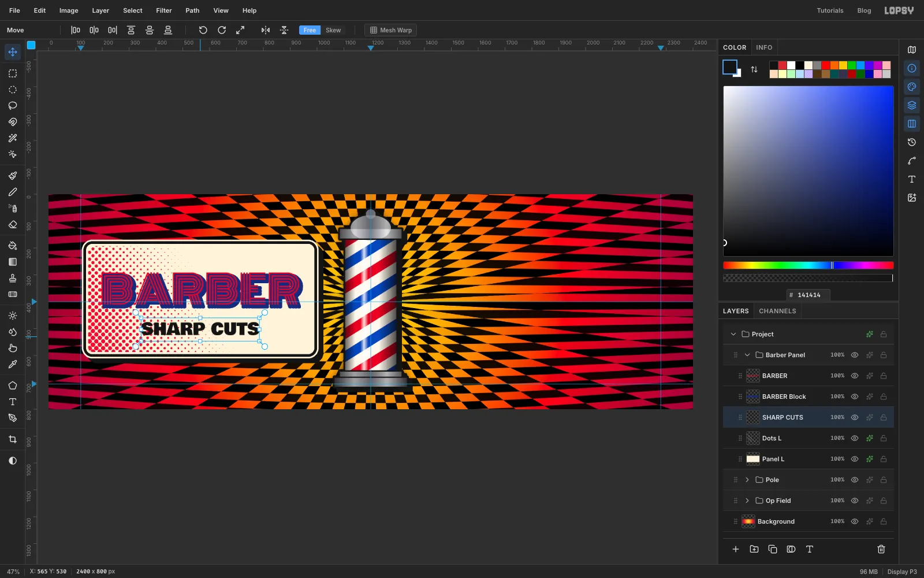Collapse the Barber Panel folder

click(x=747, y=355)
